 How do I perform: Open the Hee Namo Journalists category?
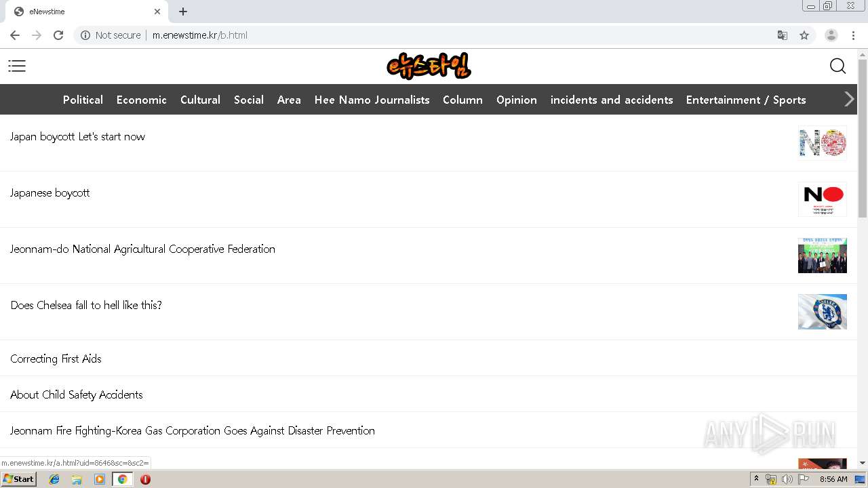pos(372,100)
